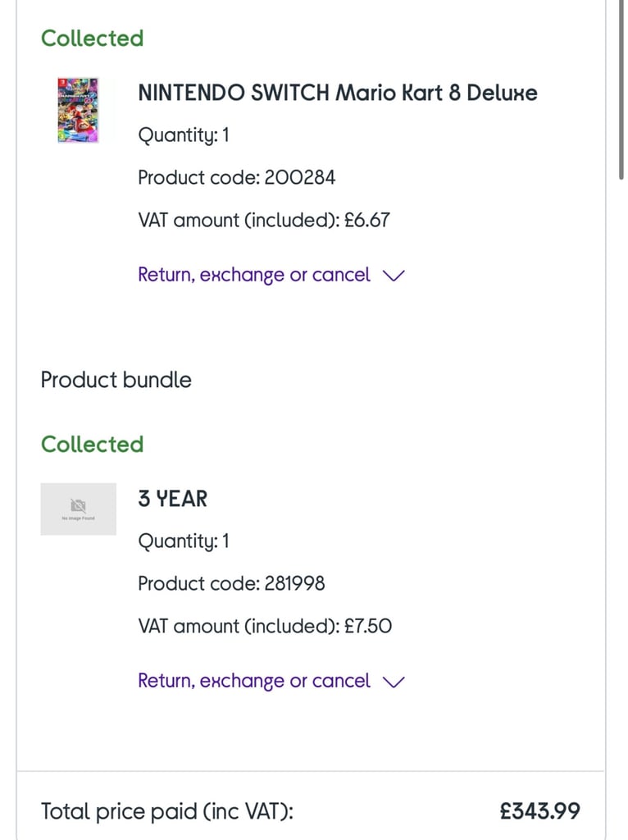Click the VAT amount £6.67 line

point(264,220)
